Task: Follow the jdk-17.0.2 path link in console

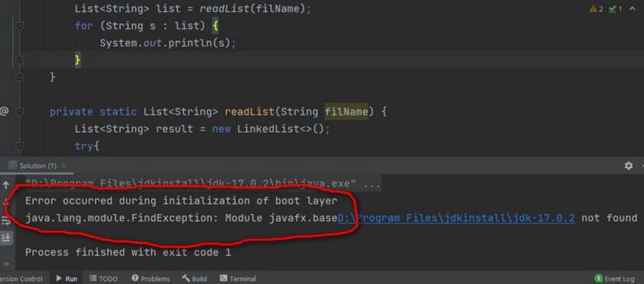Action: 456,218
